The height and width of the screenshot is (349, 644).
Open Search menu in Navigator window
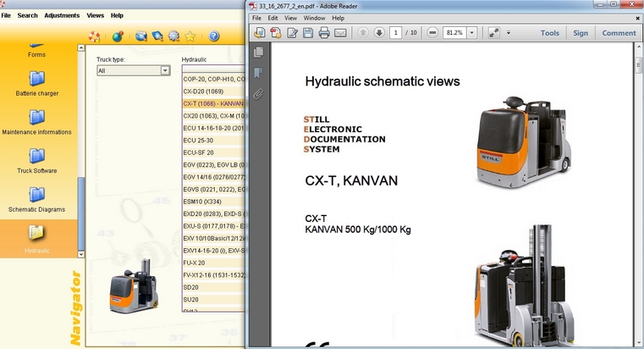(28, 15)
